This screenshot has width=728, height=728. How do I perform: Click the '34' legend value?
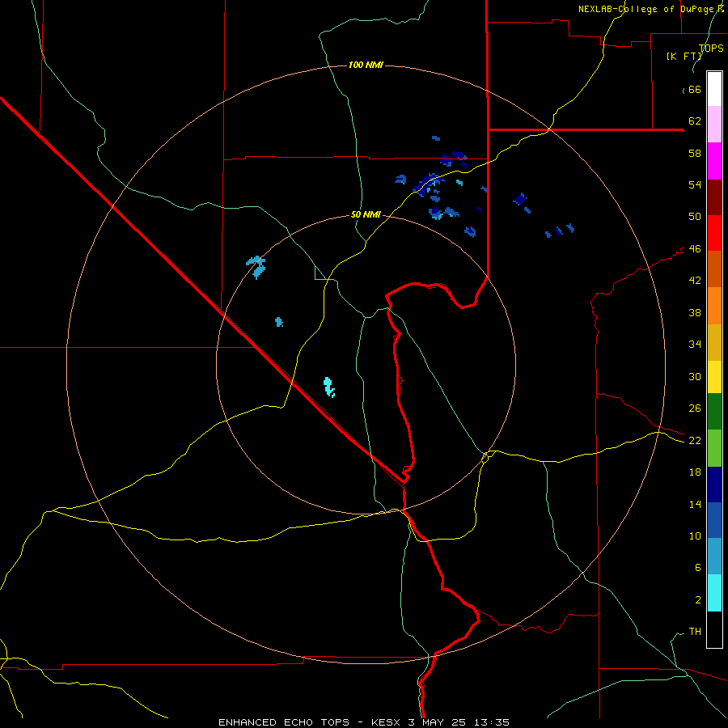[695, 344]
